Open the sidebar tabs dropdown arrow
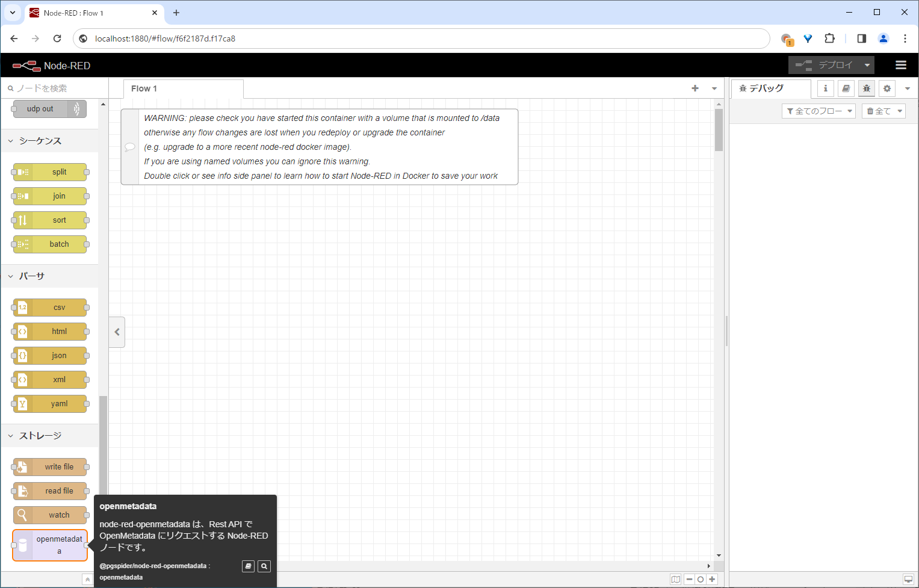The image size is (919, 588). (x=908, y=88)
